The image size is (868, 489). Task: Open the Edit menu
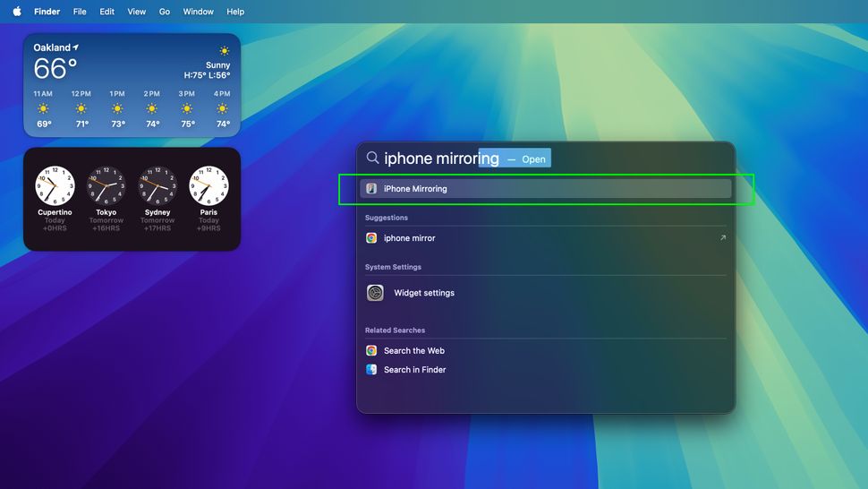(106, 11)
